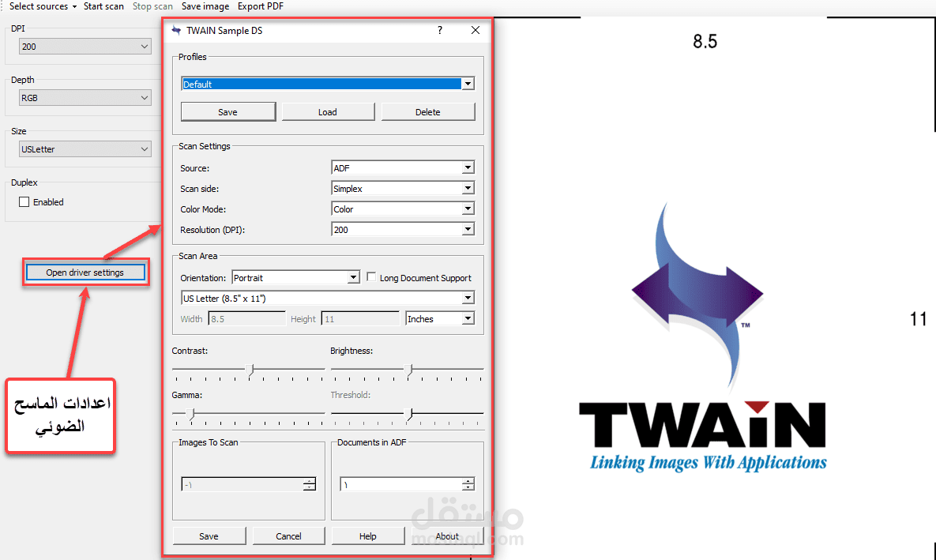
Task: Click the dialog's question mark help button
Action: point(440,31)
